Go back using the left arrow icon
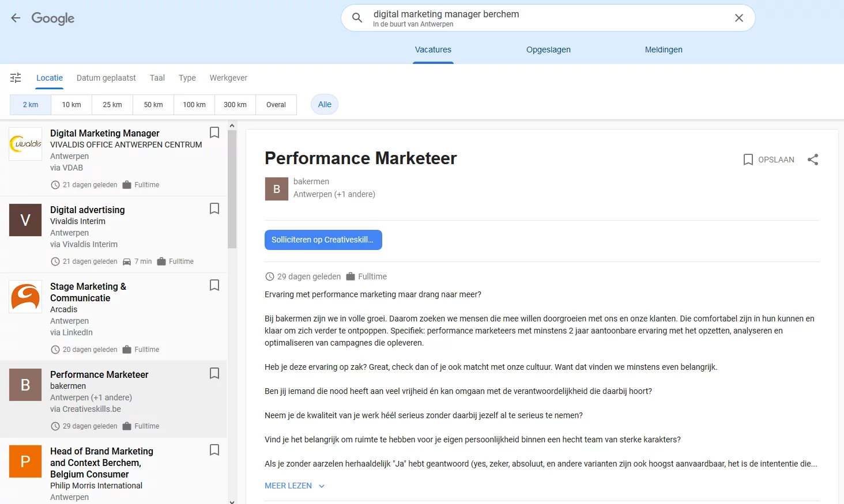The image size is (844, 504). click(x=16, y=18)
